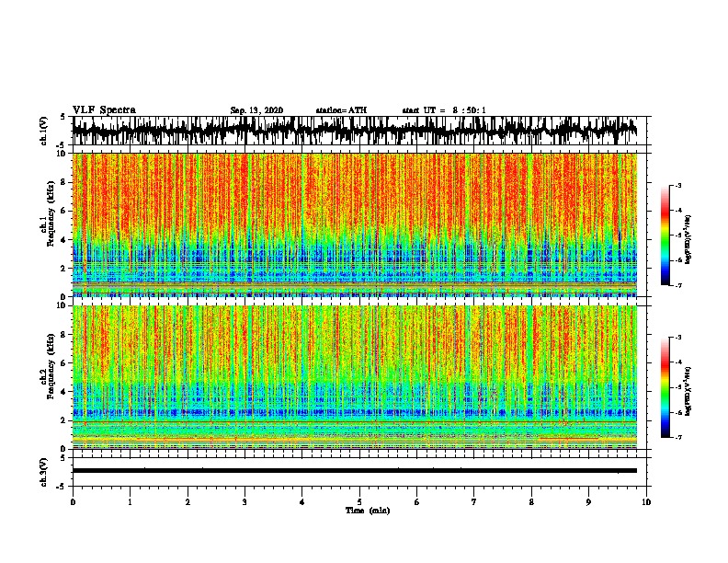This screenshot has height=563, width=728.
Task: Click the "ch.1(V)" waveform axis label
Action: tap(44, 131)
